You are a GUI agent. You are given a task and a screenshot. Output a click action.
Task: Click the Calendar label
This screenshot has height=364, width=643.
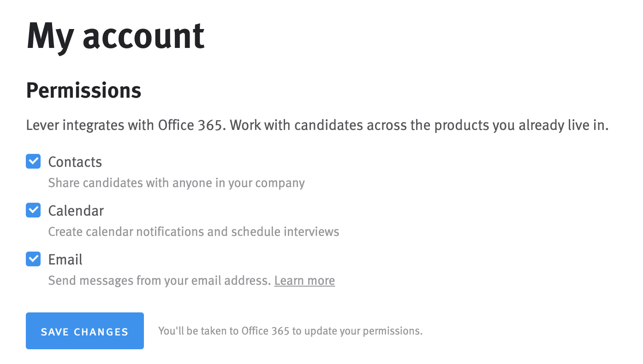coord(76,211)
